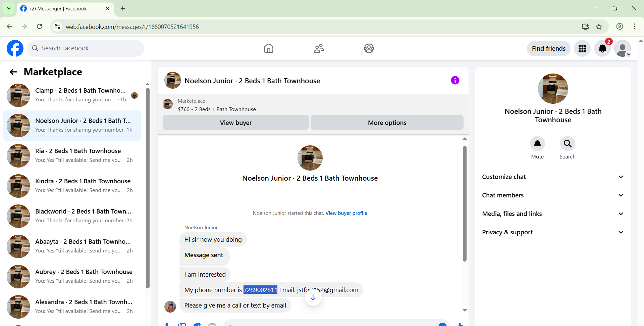Select the Messenger | Facebook tab
Screen dimensions: 644x326
point(65,8)
